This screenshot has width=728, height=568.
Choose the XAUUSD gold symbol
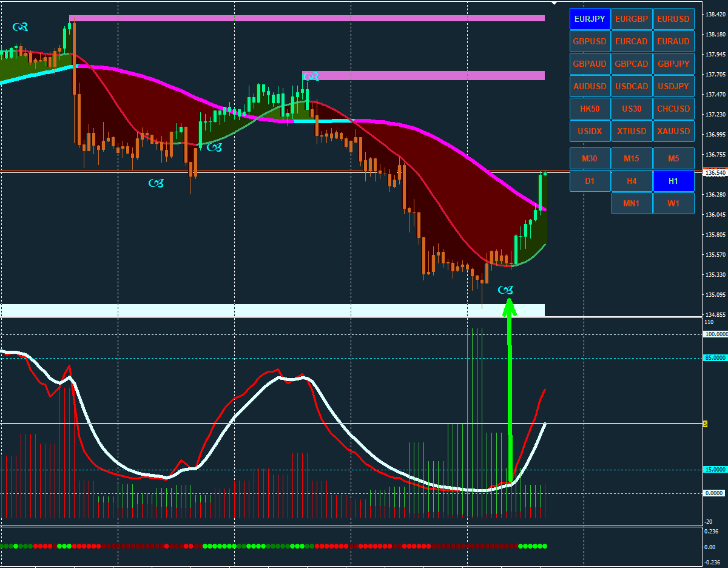[x=673, y=131]
